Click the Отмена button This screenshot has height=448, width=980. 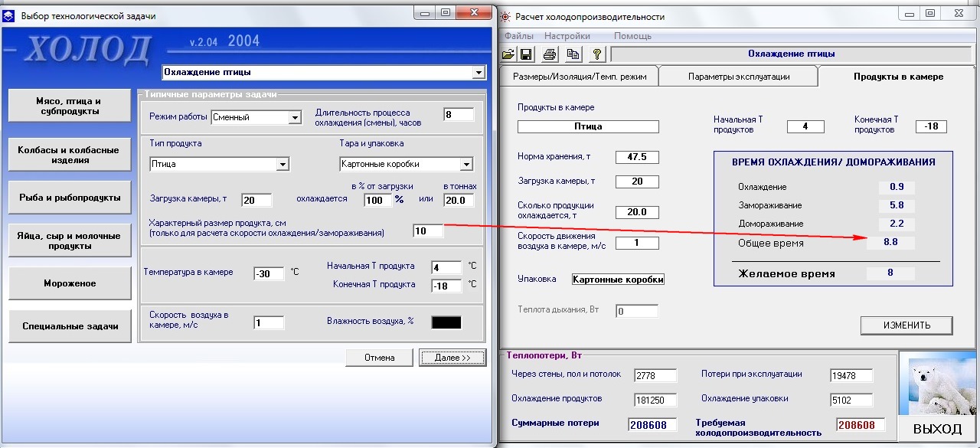379,358
